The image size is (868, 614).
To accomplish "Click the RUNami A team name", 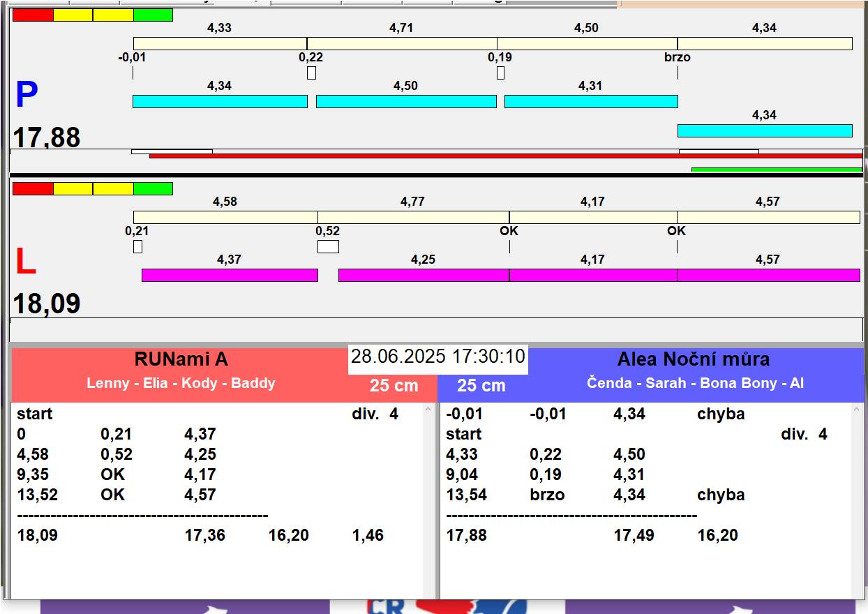I will [181, 359].
